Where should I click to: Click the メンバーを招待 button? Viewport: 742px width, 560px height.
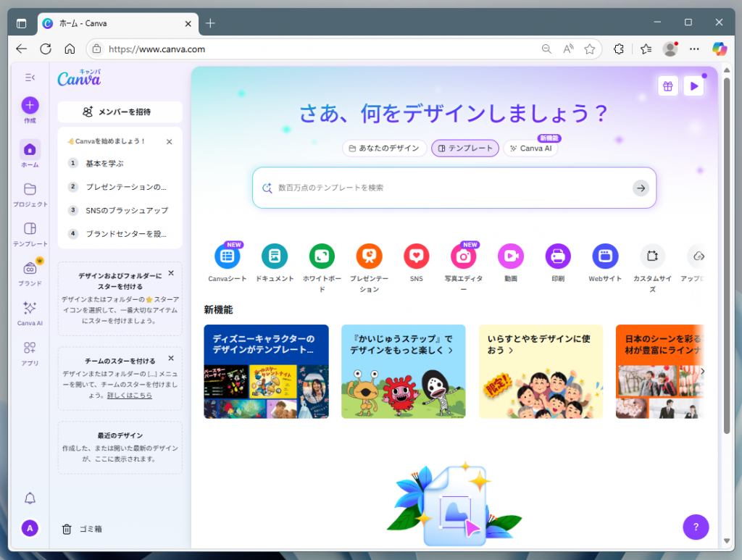pyautogui.click(x=120, y=112)
